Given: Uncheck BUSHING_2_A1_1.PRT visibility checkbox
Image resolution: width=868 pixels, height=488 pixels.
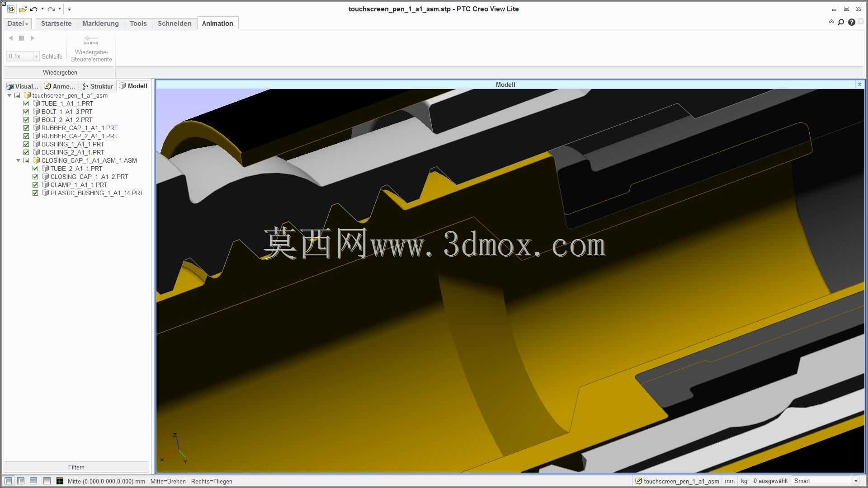Looking at the screenshot, I should pyautogui.click(x=26, y=152).
